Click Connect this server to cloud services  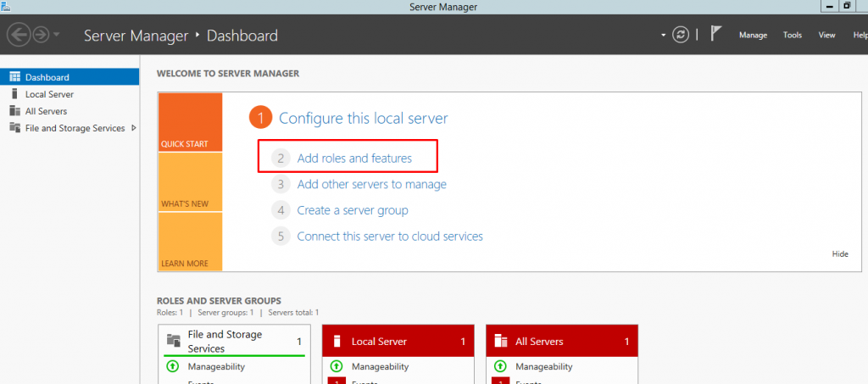[x=390, y=237]
